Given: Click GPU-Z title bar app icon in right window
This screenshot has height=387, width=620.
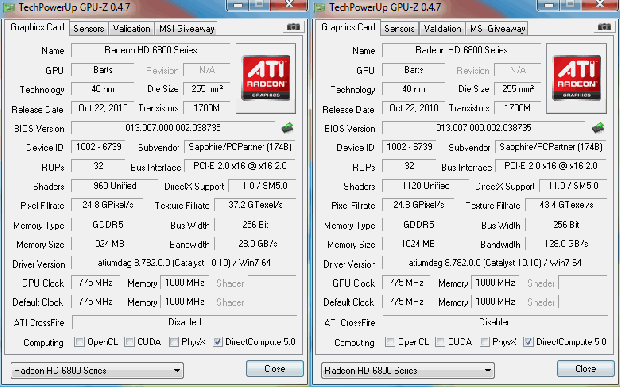Looking at the screenshot, I should (319, 7).
